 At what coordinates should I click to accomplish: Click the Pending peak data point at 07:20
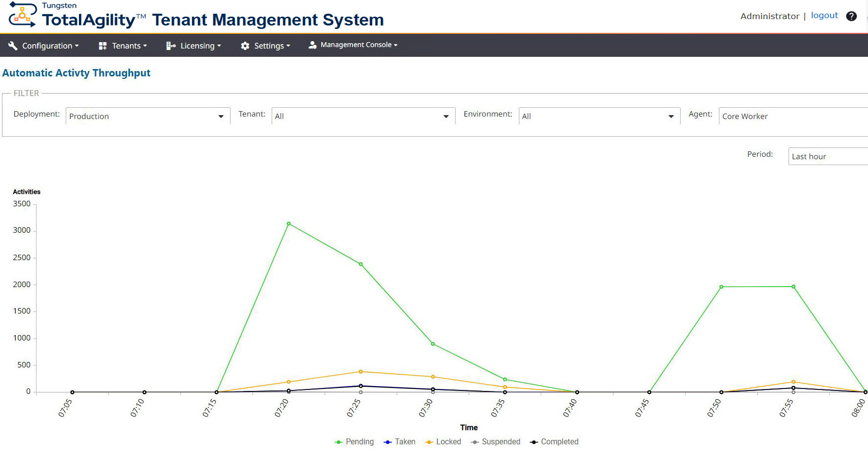pos(288,223)
